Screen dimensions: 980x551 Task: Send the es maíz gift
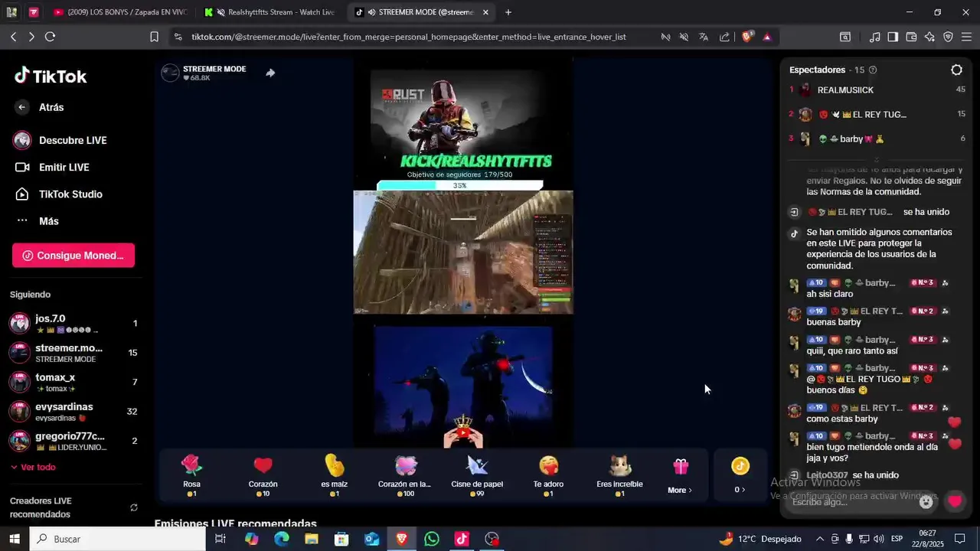[335, 475]
